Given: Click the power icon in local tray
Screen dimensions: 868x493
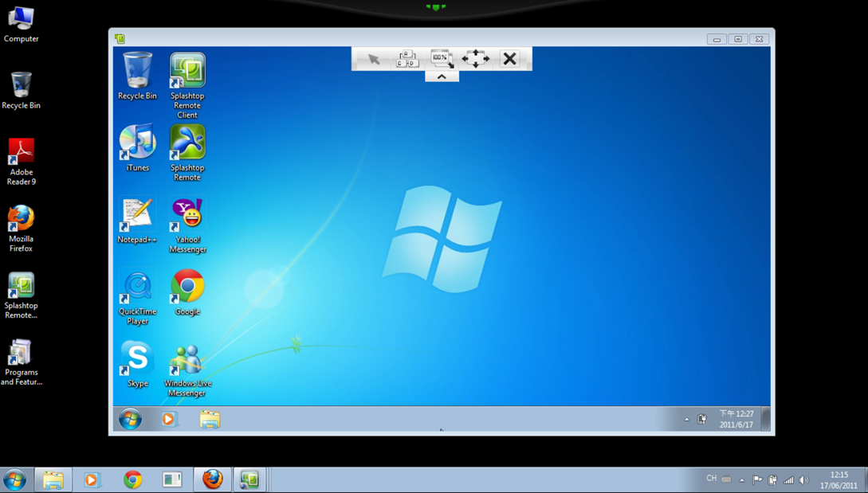Looking at the screenshot, I should pos(773,479).
